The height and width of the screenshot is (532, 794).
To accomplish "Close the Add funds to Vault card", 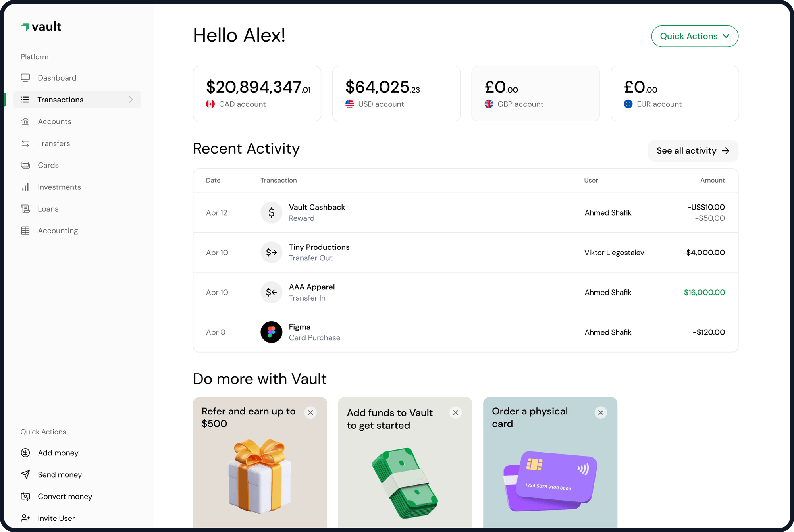I will tap(455, 412).
